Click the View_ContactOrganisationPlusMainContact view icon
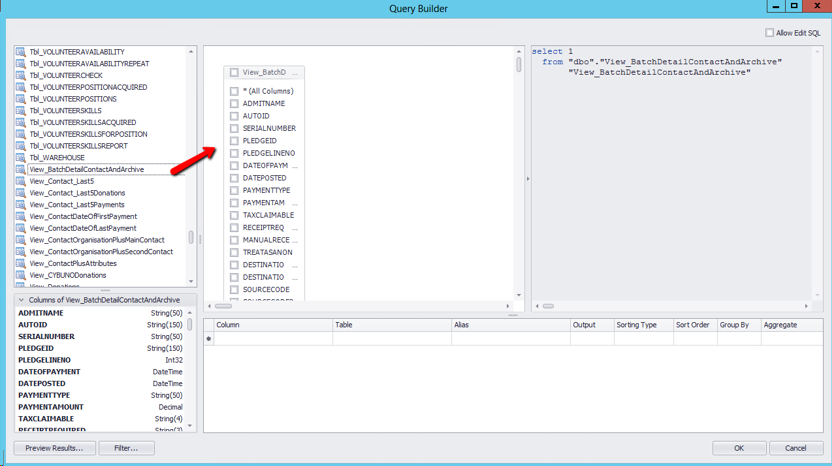The height and width of the screenshot is (466, 832). point(21,240)
